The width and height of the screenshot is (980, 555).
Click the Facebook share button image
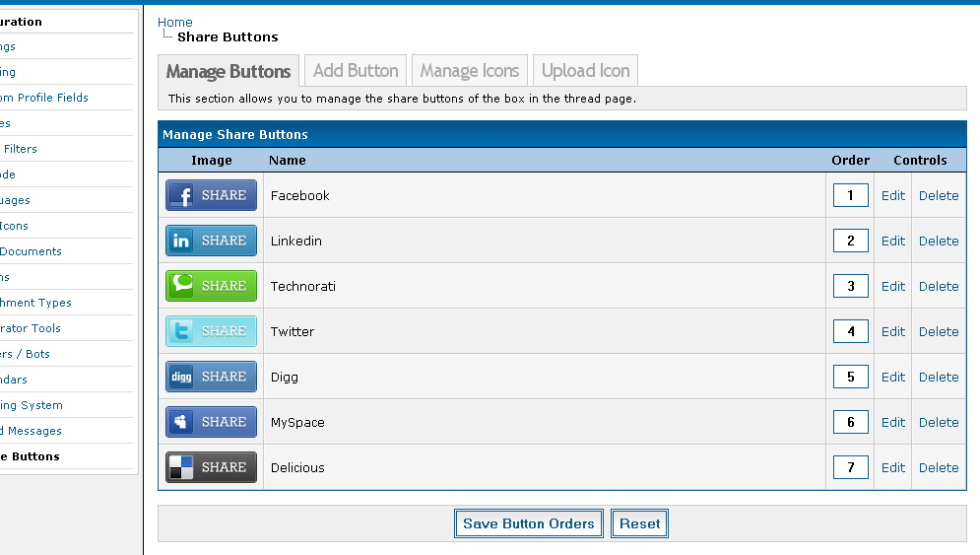point(211,195)
